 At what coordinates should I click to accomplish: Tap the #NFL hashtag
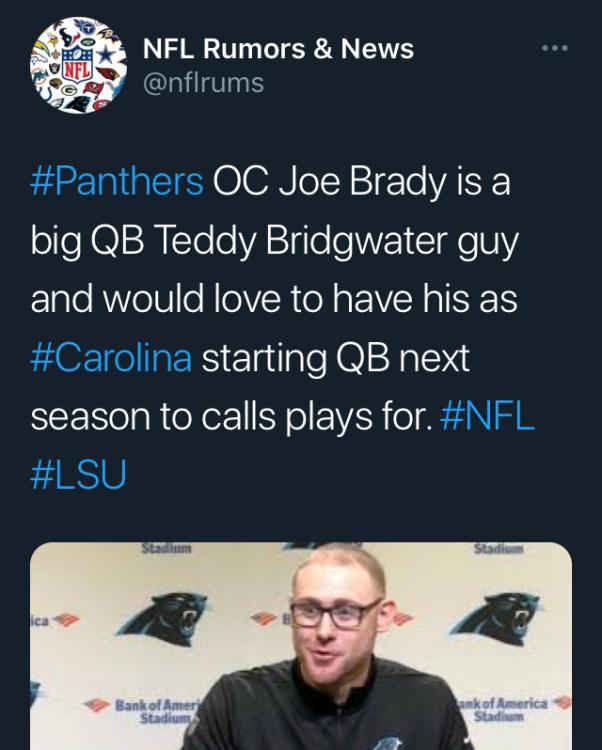point(486,416)
